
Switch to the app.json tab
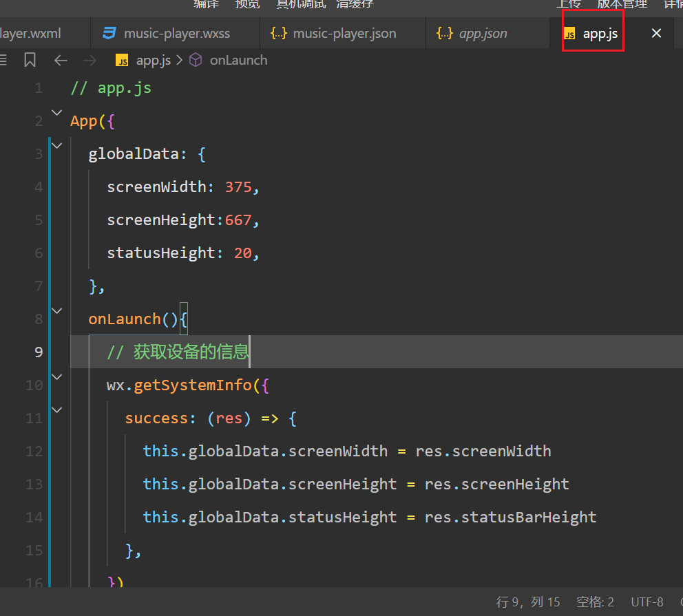(x=483, y=33)
